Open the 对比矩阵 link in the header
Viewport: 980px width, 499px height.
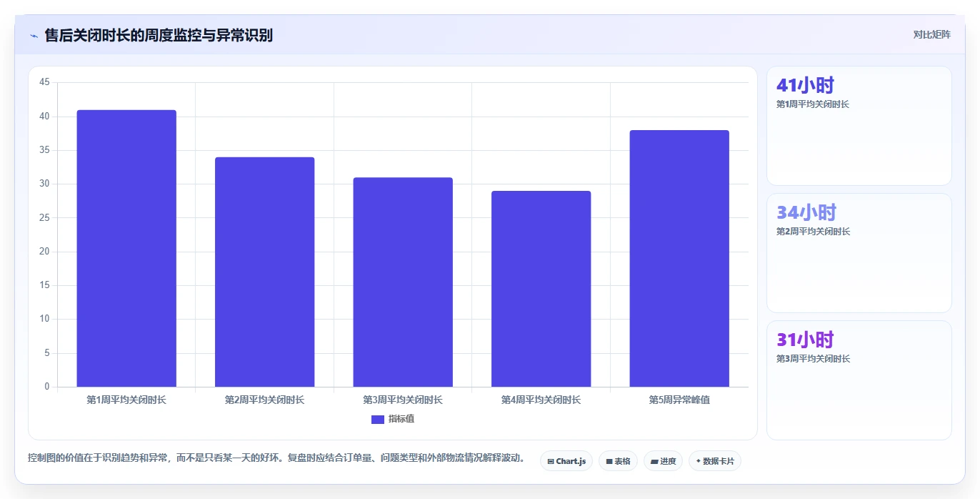[932, 34]
